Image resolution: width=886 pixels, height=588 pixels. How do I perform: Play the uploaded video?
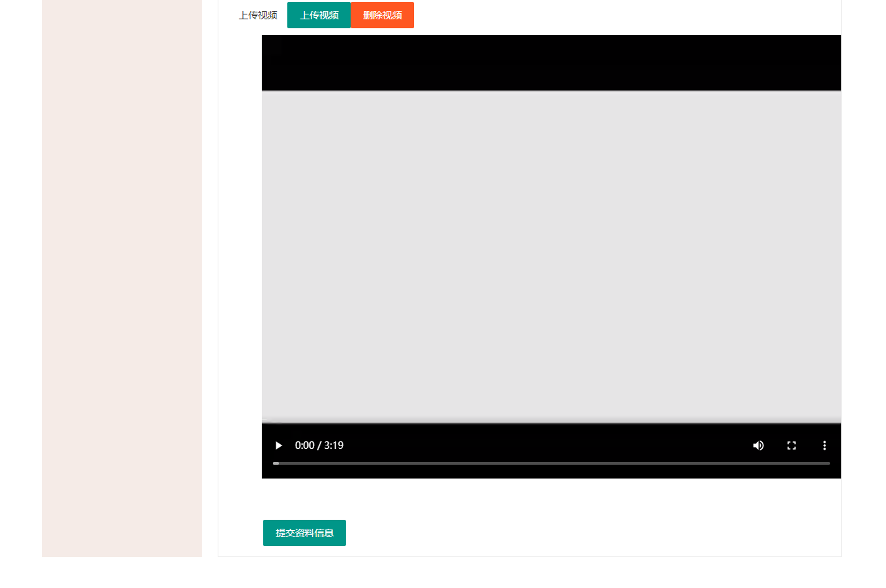tap(278, 445)
